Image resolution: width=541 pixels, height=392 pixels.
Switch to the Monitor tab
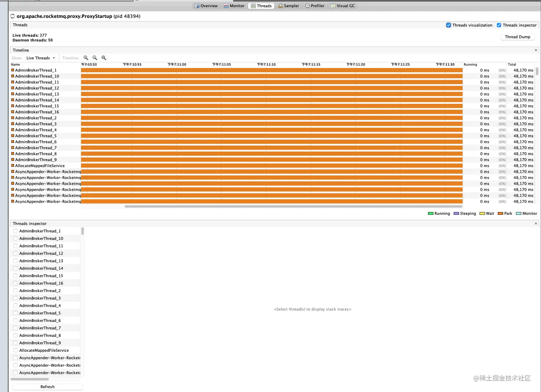(234, 6)
